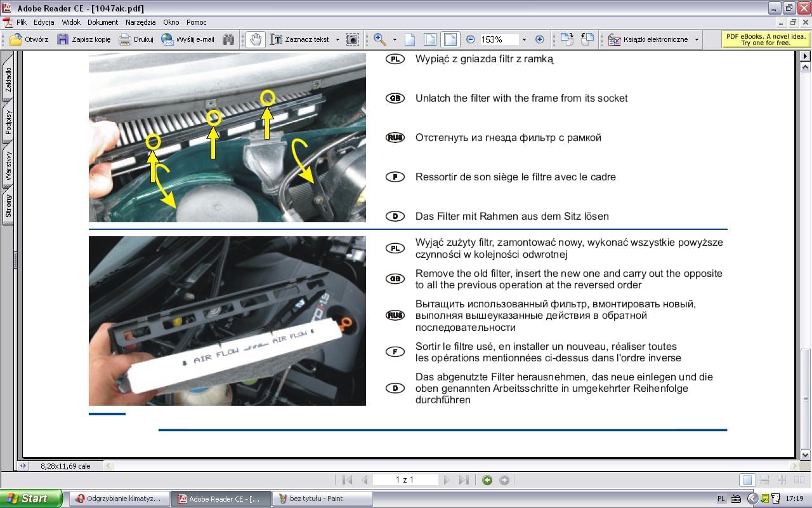812x508 pixels.
Task: Choose the Zoom In magnifier tool
Action: click(380, 39)
